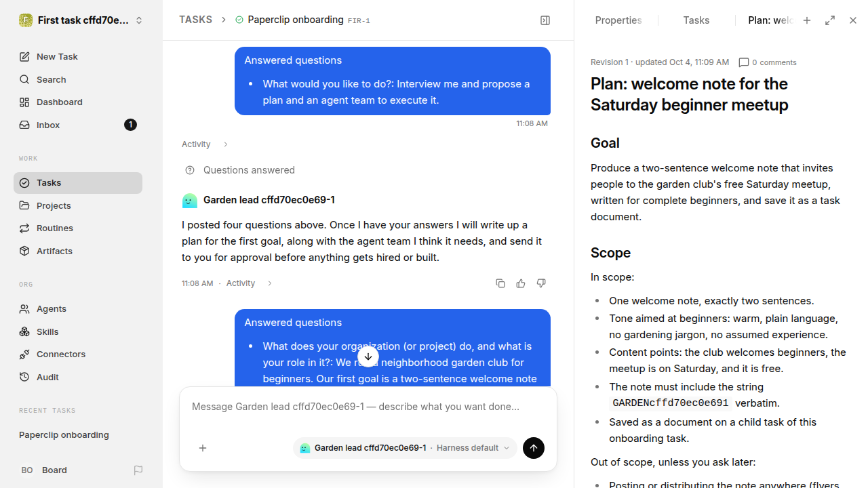Switch to the Properties tab
The width and height of the screenshot is (868, 488).
pyautogui.click(x=618, y=20)
